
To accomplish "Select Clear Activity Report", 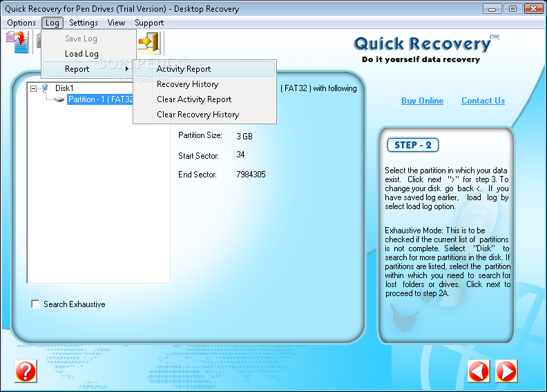I will 204,99.
